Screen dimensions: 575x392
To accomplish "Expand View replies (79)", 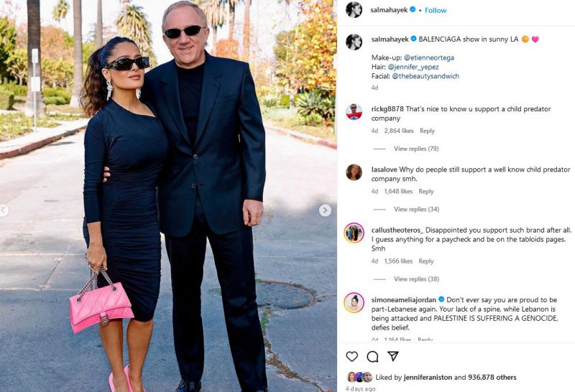I will [416, 149].
